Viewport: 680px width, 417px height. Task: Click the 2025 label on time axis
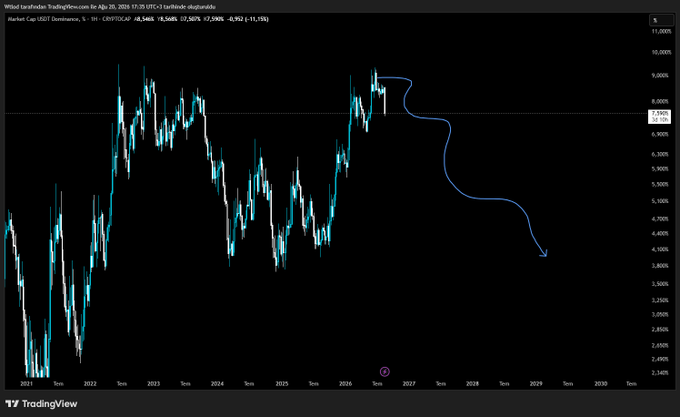282,384
